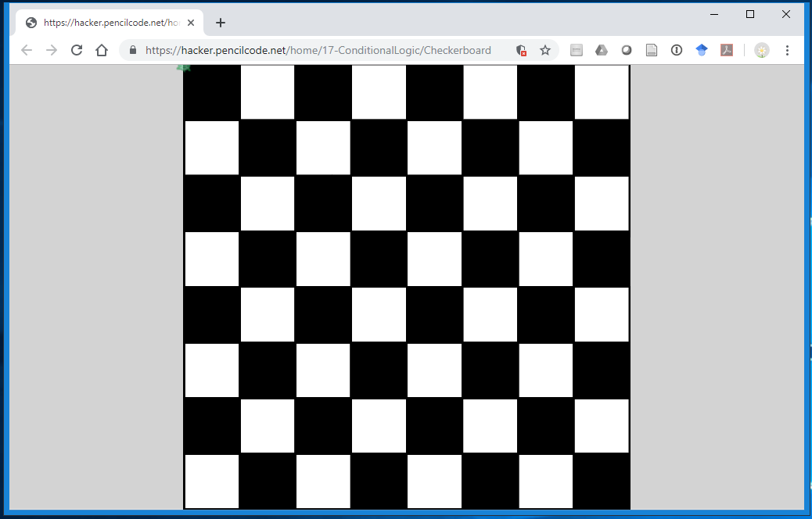This screenshot has width=812, height=519.
Task: Open the Chrome three-dot menu
Action: (787, 50)
